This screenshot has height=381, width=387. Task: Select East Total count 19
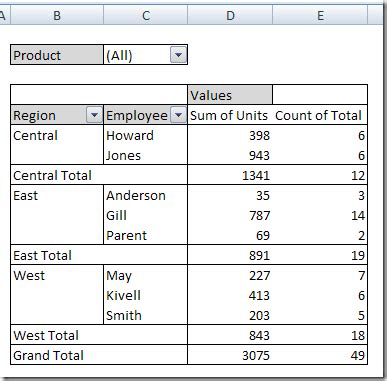coord(320,255)
